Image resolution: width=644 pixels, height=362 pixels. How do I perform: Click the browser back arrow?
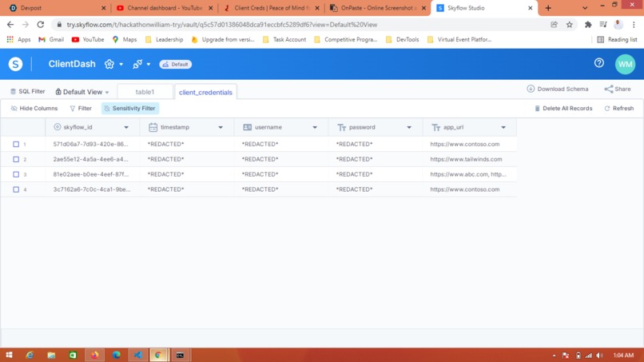(10, 25)
